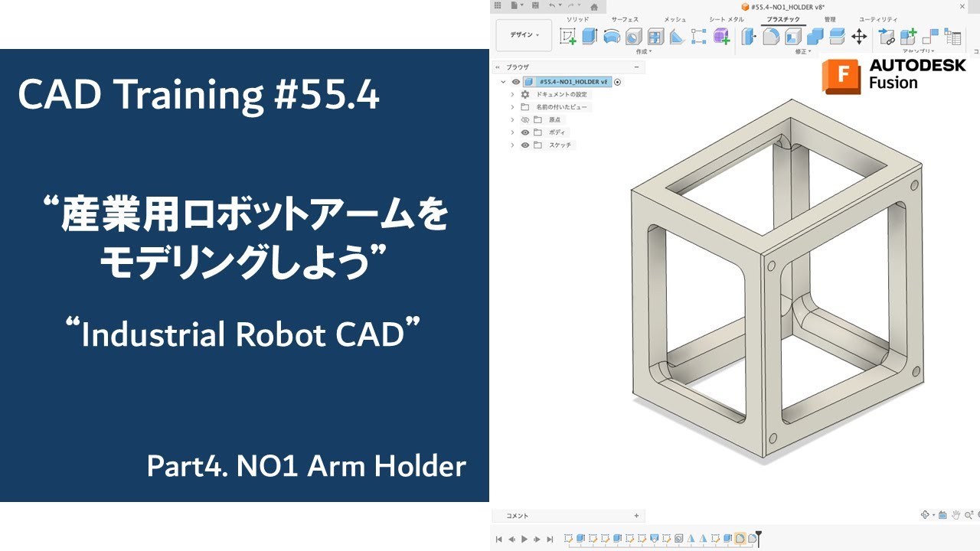The height and width of the screenshot is (551, 980).
Task: Switch to the サーフェス tab
Action: pos(624,19)
